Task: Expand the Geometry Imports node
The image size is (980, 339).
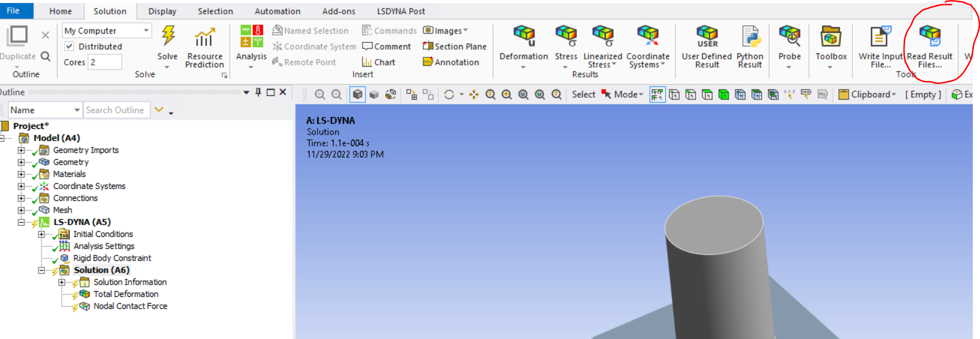Action: (x=21, y=150)
